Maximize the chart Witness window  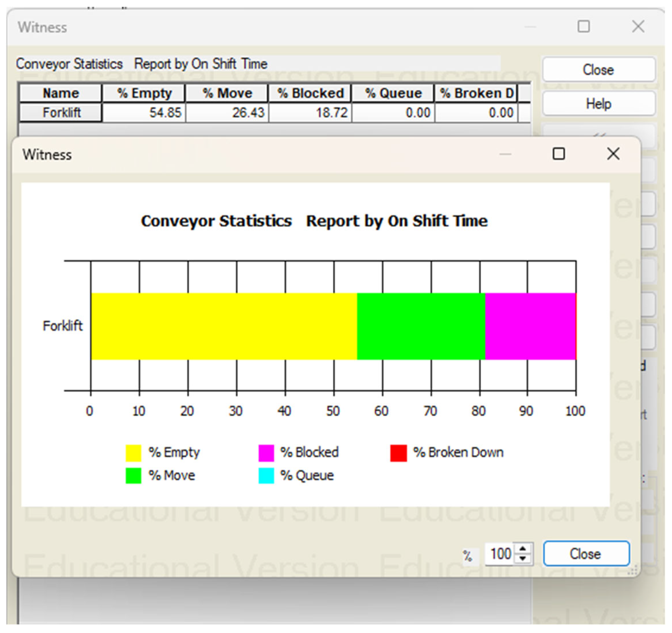pos(558,154)
